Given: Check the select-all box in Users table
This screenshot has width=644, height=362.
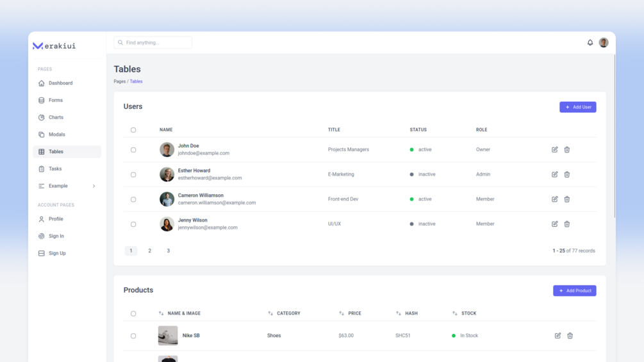Looking at the screenshot, I should click(133, 129).
